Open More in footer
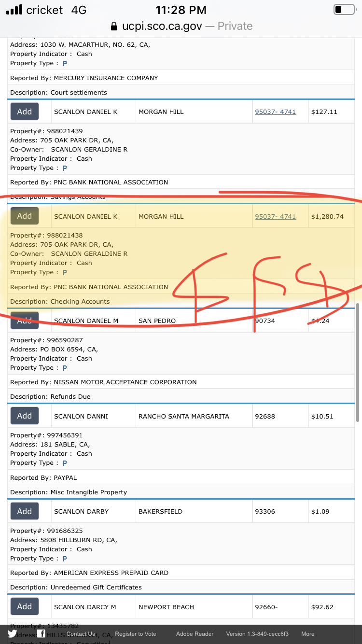Screen dimensions: 362x644 (308, 634)
